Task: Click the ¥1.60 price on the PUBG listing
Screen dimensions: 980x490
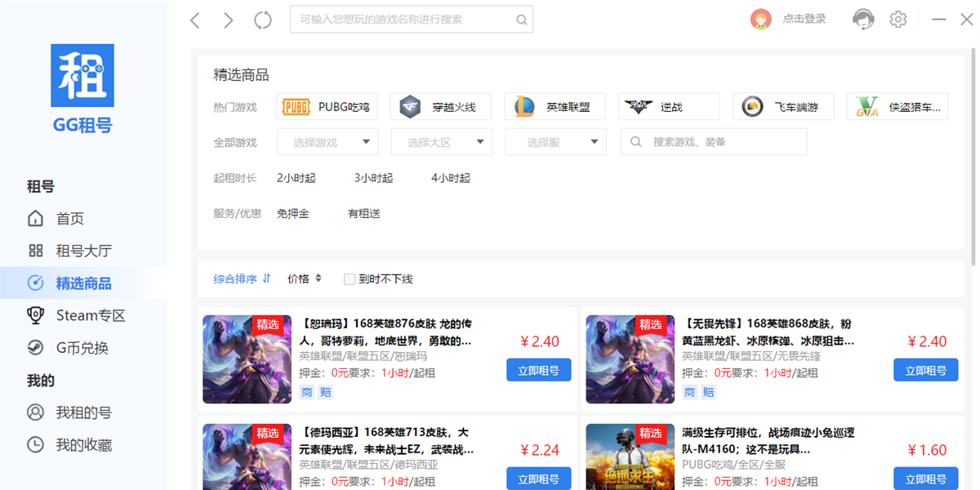Action: 927,450
